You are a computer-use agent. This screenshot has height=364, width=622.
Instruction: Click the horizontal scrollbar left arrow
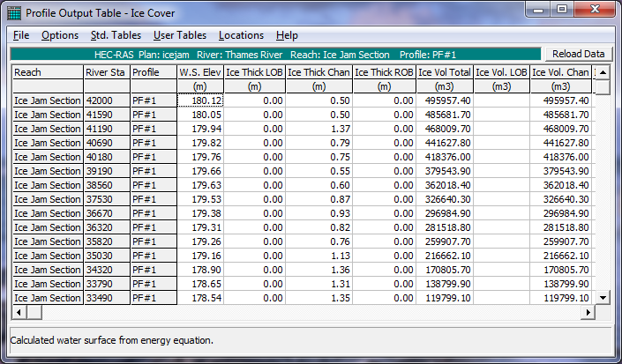19,313
